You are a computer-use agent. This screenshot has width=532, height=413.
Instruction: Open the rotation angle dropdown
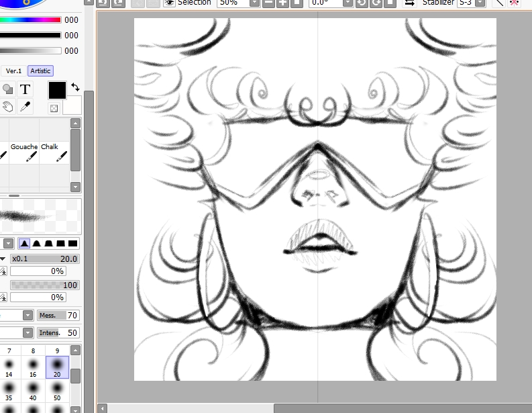[347, 3]
